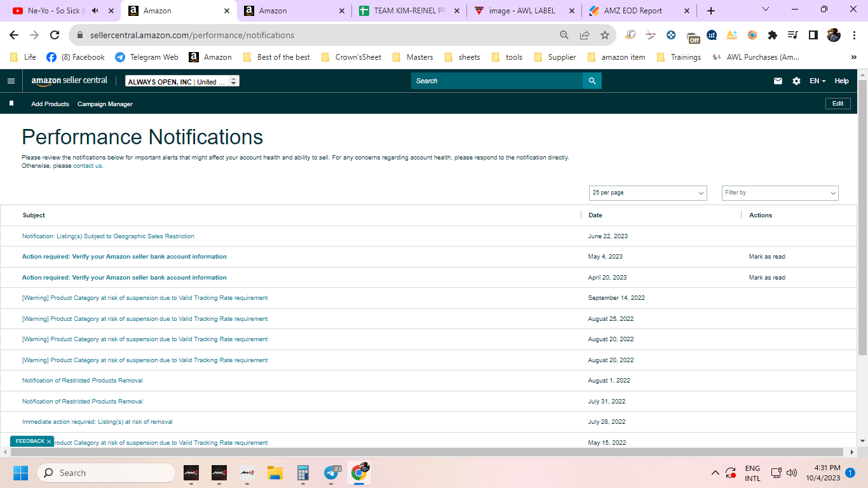Open the Windows Start menu
The width and height of the screenshot is (868, 488).
(20, 473)
